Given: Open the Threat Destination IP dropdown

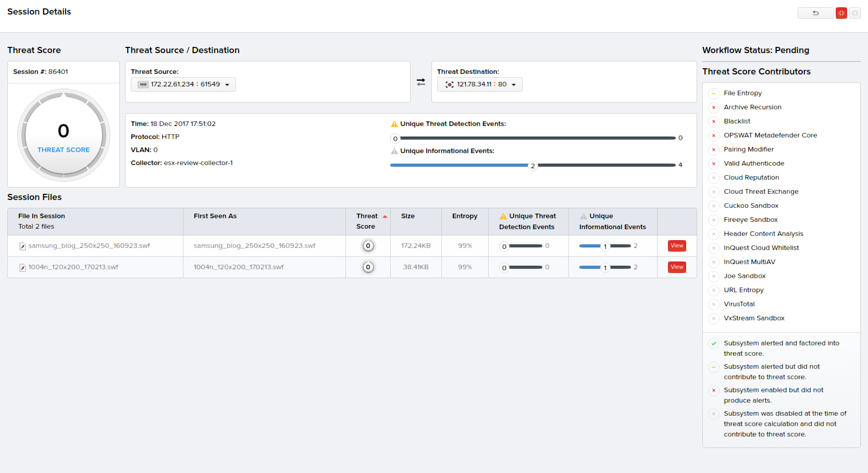Looking at the screenshot, I should 514,85.
